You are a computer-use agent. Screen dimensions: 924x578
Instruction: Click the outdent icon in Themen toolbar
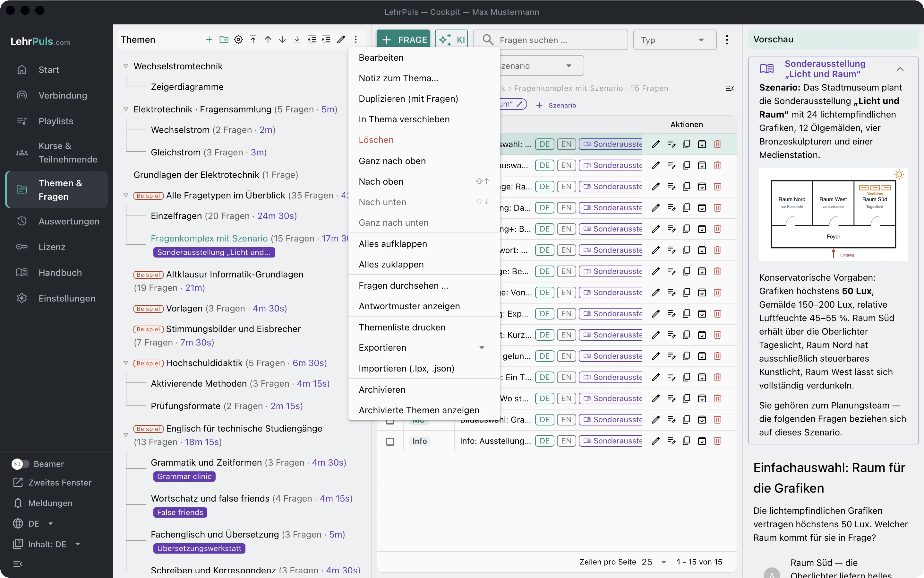coord(312,40)
